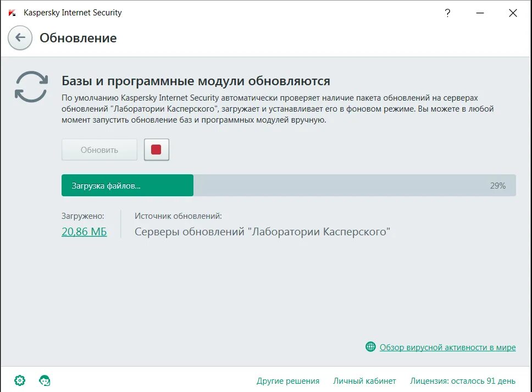The height and width of the screenshot is (392, 532).
Task: Open the 20,86 МБ downloaded link
Action: click(x=84, y=231)
